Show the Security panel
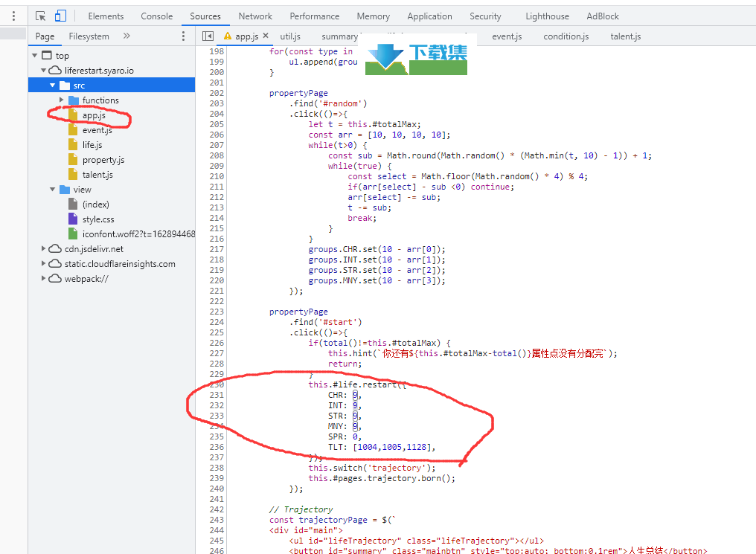This screenshot has height=554, width=756. 485,16
